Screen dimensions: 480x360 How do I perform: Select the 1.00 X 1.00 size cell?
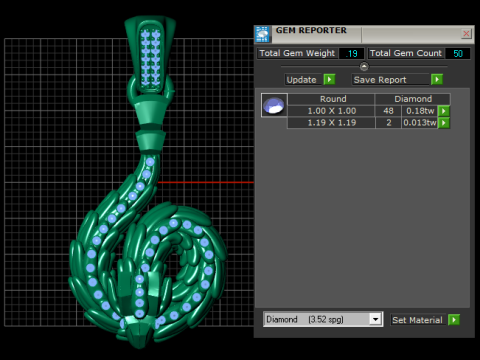(331, 111)
